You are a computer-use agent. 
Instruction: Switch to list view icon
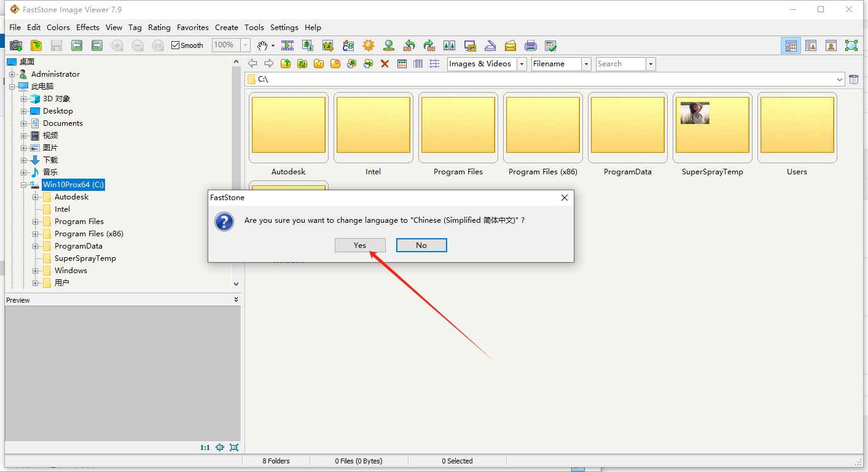435,63
